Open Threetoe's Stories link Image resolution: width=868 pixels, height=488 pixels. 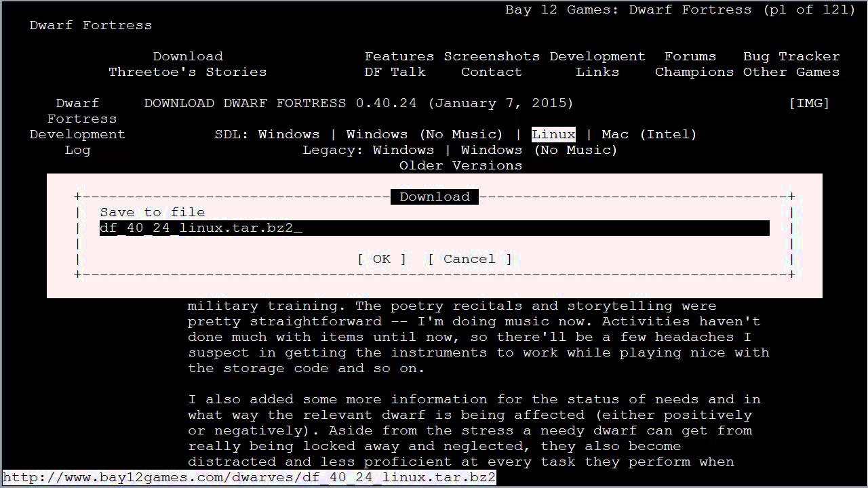coord(188,72)
